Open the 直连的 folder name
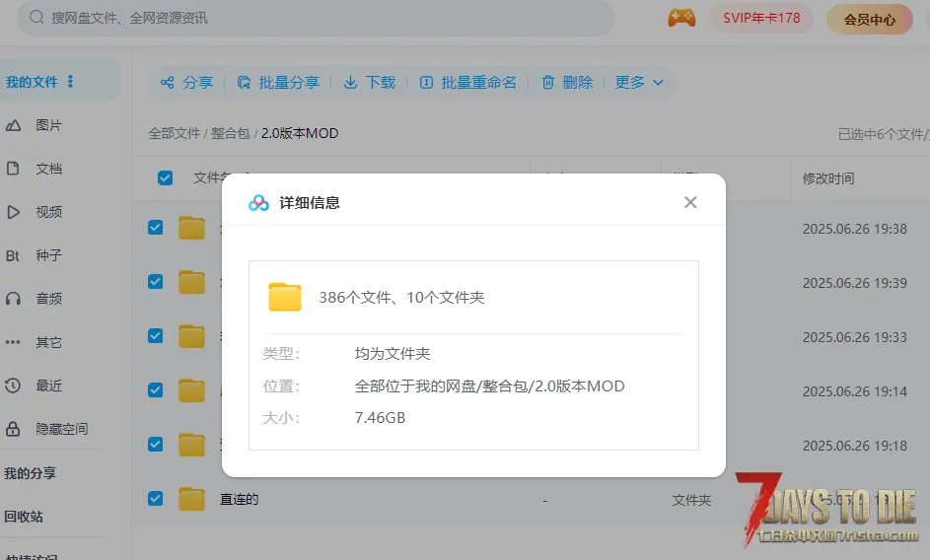The height and width of the screenshot is (560, 930). point(239,500)
